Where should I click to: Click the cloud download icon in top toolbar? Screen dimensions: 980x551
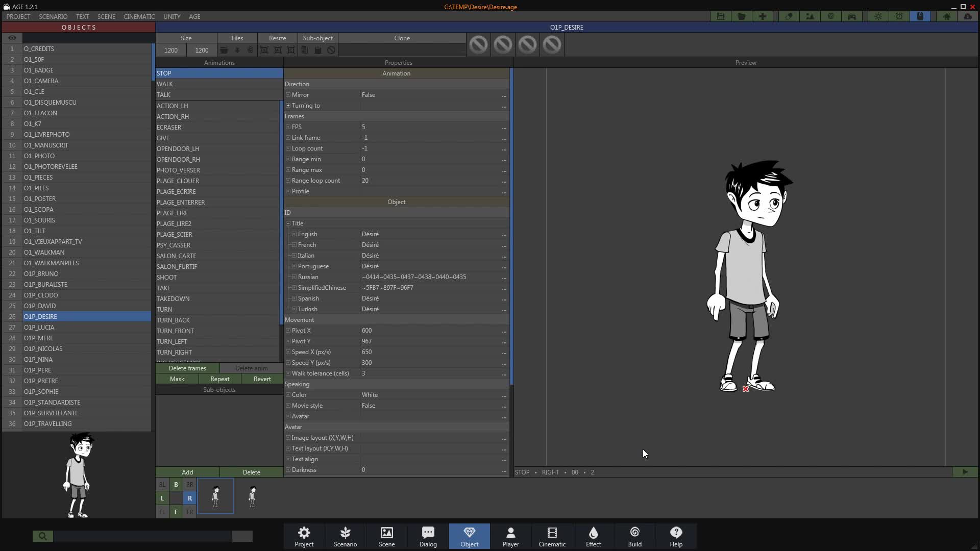(x=968, y=16)
